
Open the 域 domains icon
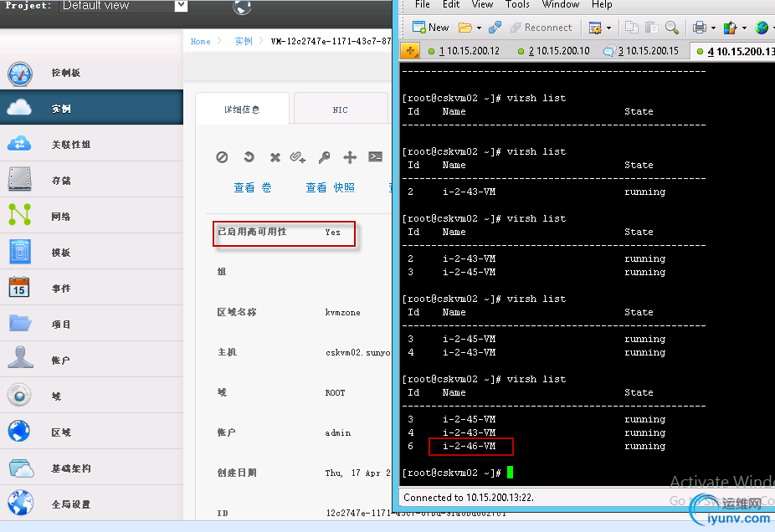tap(20, 395)
